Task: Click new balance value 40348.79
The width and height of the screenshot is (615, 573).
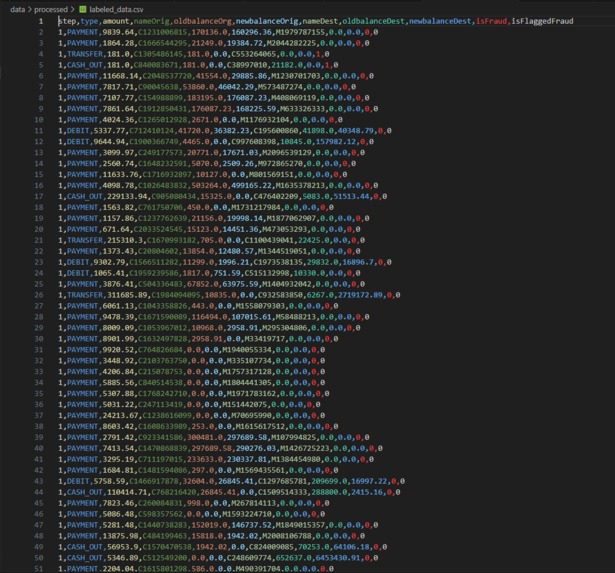Action: tap(356, 131)
